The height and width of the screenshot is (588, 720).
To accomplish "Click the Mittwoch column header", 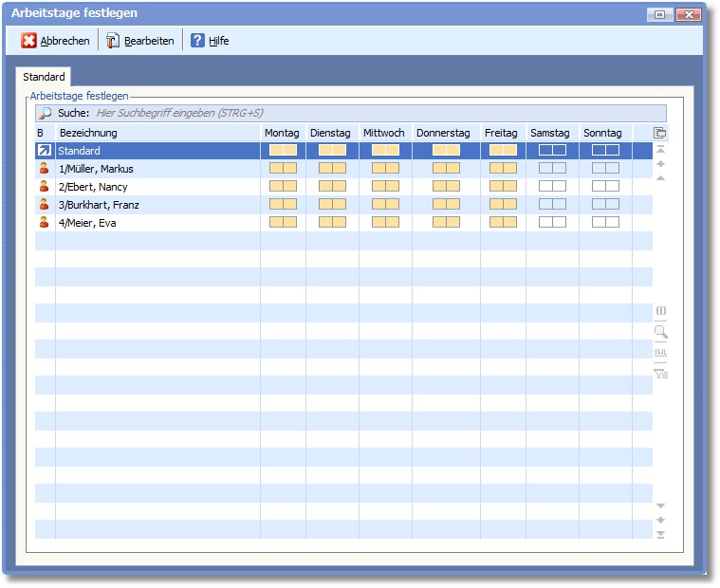I will click(383, 133).
